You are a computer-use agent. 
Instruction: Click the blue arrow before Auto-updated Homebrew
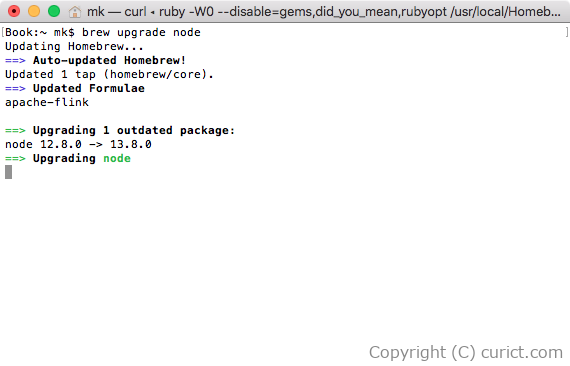pyautogui.click(x=15, y=60)
